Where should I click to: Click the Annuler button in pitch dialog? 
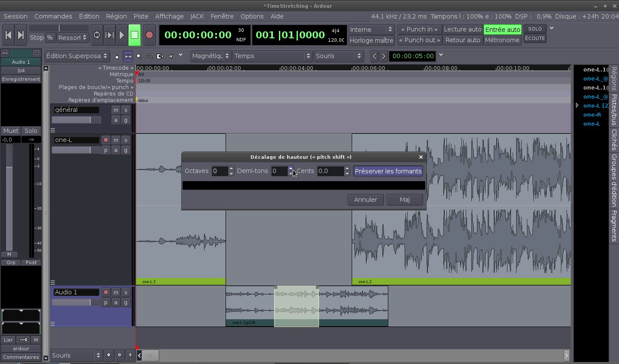click(x=365, y=200)
